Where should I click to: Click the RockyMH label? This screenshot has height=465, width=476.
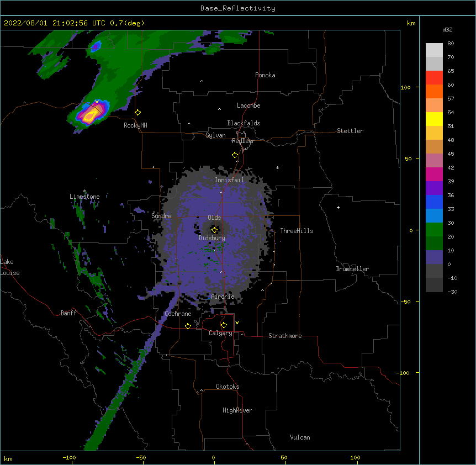135,125
